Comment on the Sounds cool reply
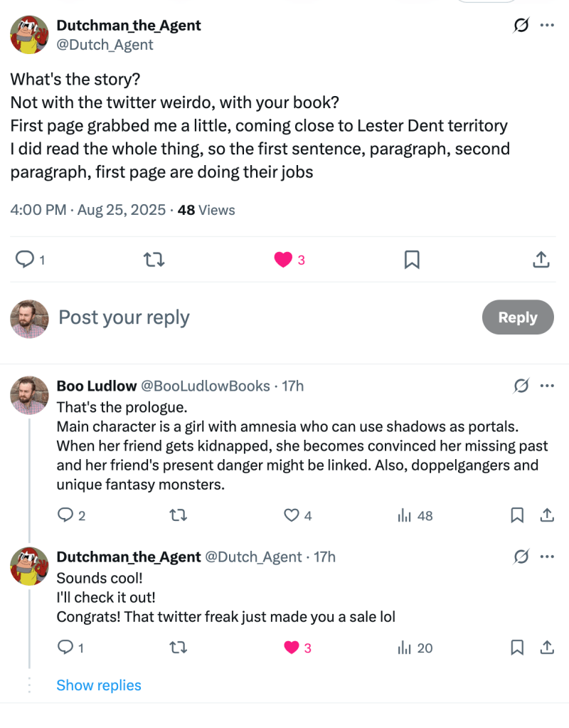569x728 pixels. pyautogui.click(x=65, y=648)
